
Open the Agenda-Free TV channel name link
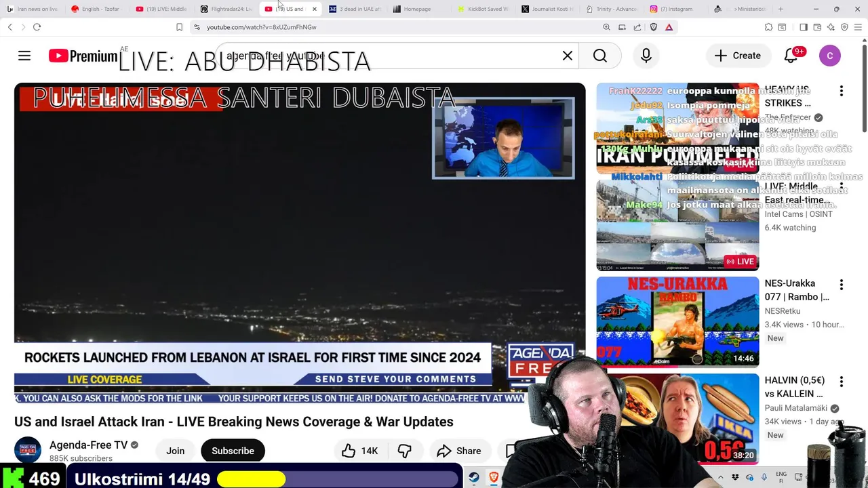click(88, 445)
